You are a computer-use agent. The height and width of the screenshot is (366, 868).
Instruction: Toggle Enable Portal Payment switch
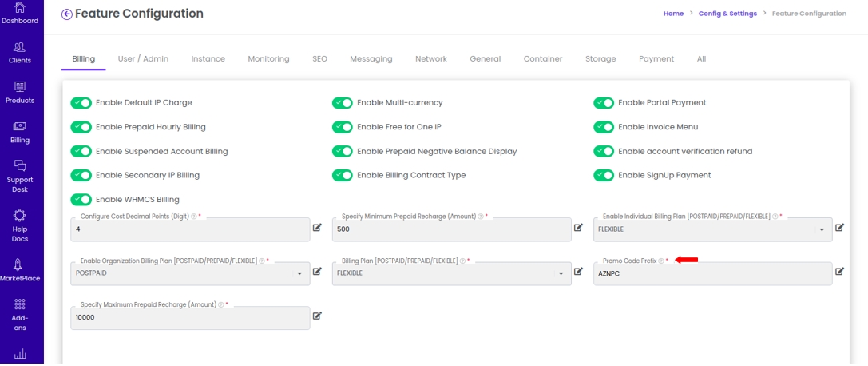point(604,103)
